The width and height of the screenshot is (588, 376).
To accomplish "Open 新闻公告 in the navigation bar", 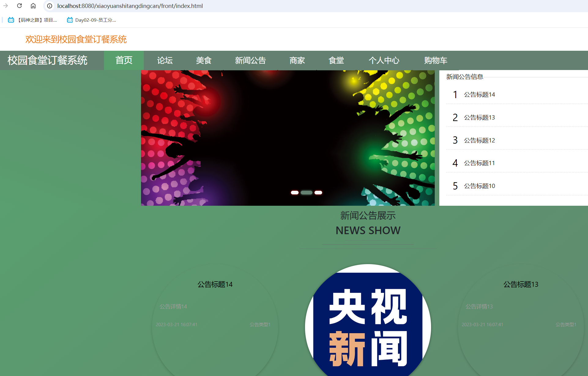I will tap(250, 60).
